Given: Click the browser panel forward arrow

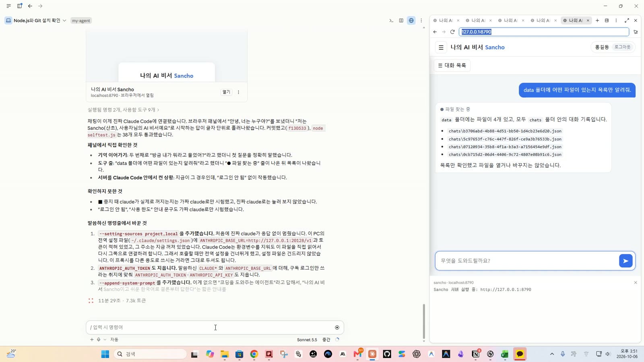Looking at the screenshot, I should [x=444, y=32].
